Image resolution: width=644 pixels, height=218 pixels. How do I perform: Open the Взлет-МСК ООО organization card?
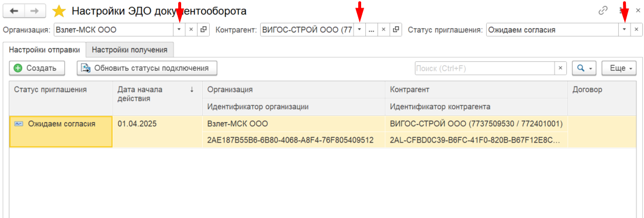click(x=203, y=30)
